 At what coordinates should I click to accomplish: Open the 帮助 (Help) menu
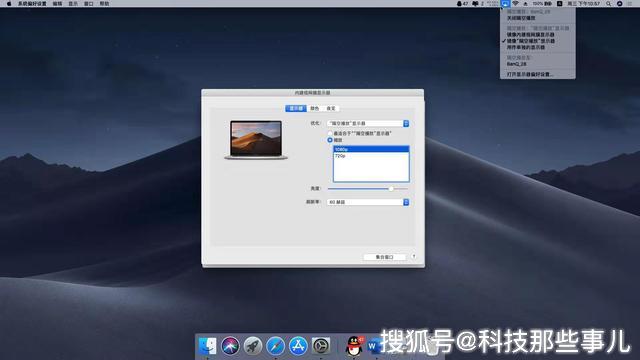point(104,3)
